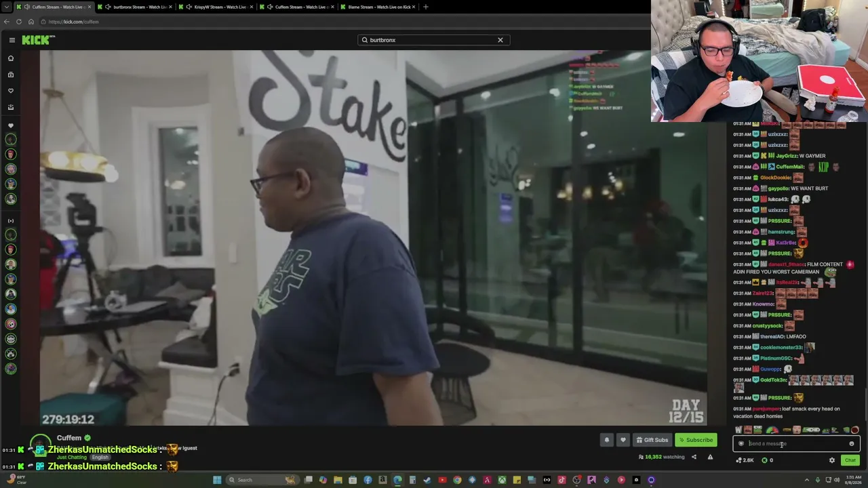Image resolution: width=868 pixels, height=488 pixels.
Task: Click the Kick logo
Action: pyautogui.click(x=38, y=40)
